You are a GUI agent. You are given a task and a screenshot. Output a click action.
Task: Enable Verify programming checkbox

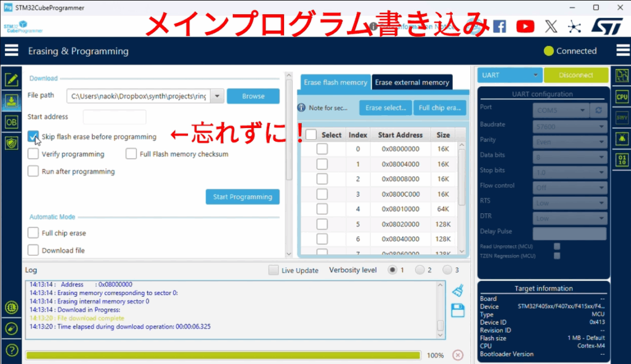(x=33, y=154)
